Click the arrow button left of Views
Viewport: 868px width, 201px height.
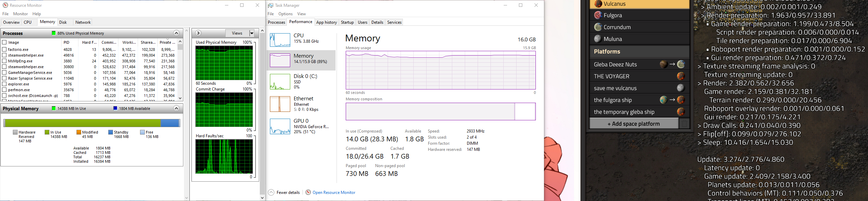[199, 33]
